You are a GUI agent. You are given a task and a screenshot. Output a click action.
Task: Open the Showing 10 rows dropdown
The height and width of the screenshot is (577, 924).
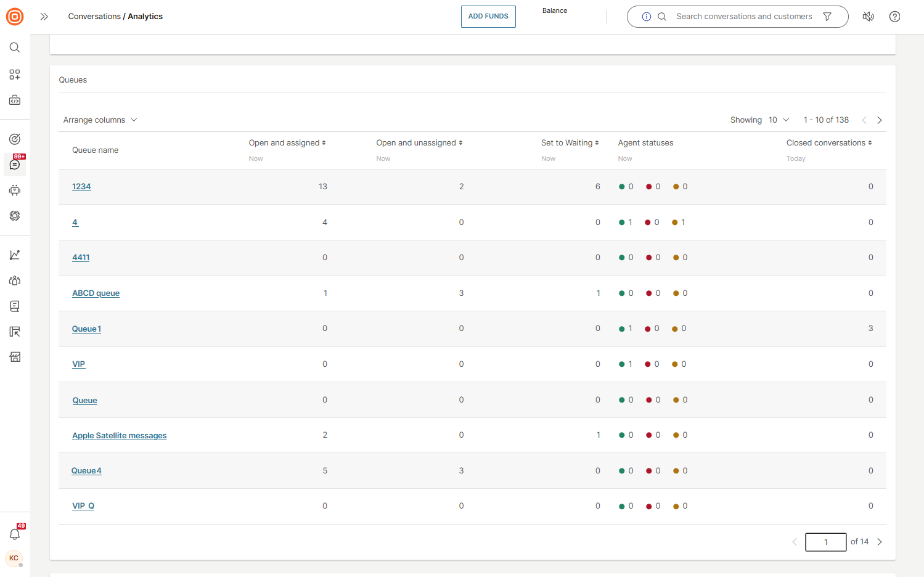(779, 120)
